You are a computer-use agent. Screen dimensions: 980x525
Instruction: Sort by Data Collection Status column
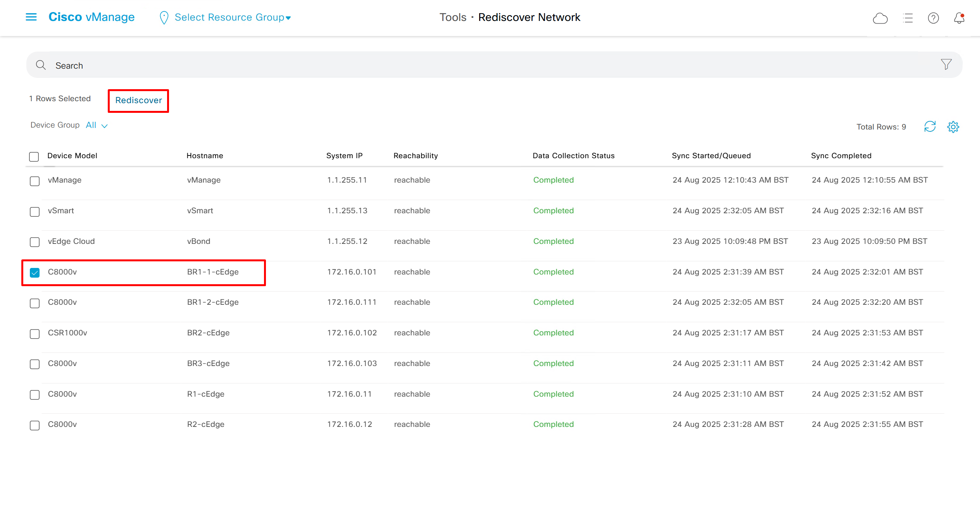click(x=573, y=155)
